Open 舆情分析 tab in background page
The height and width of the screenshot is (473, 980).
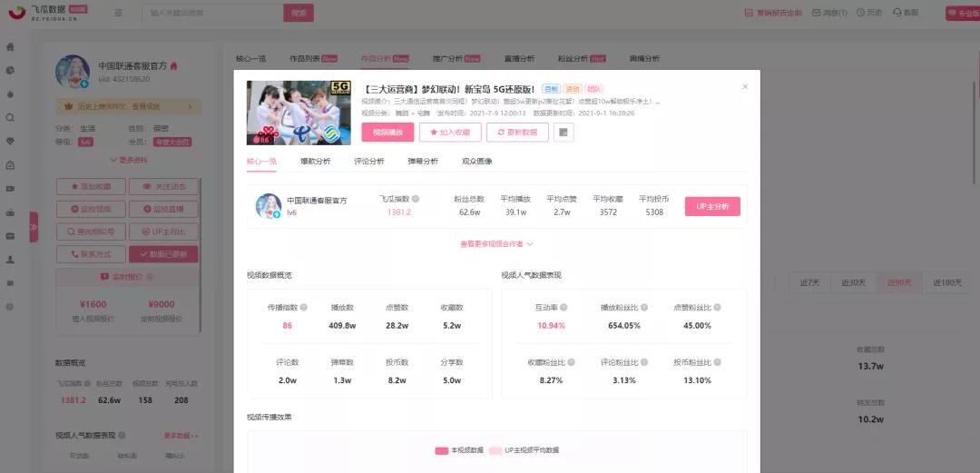[644, 59]
